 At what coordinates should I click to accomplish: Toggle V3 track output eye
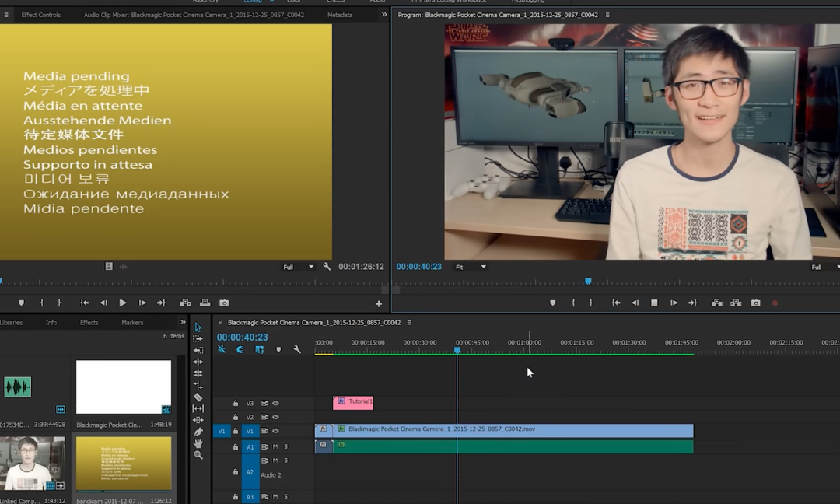[x=275, y=403]
